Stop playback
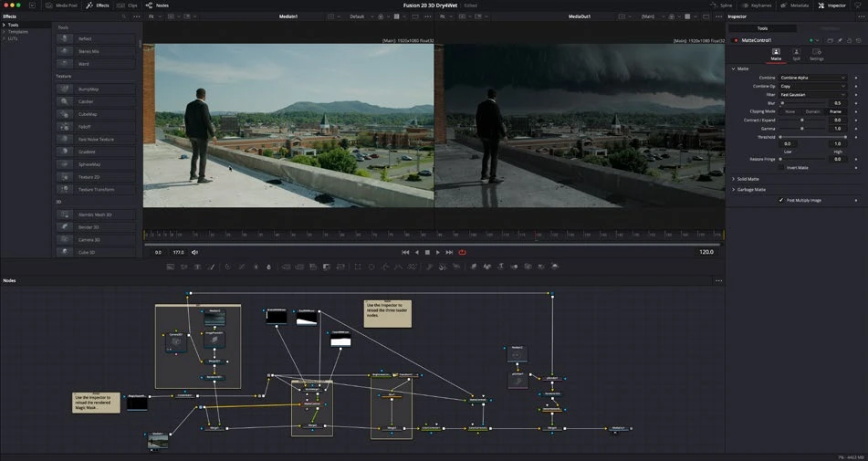This screenshot has width=868, height=461. (x=427, y=252)
